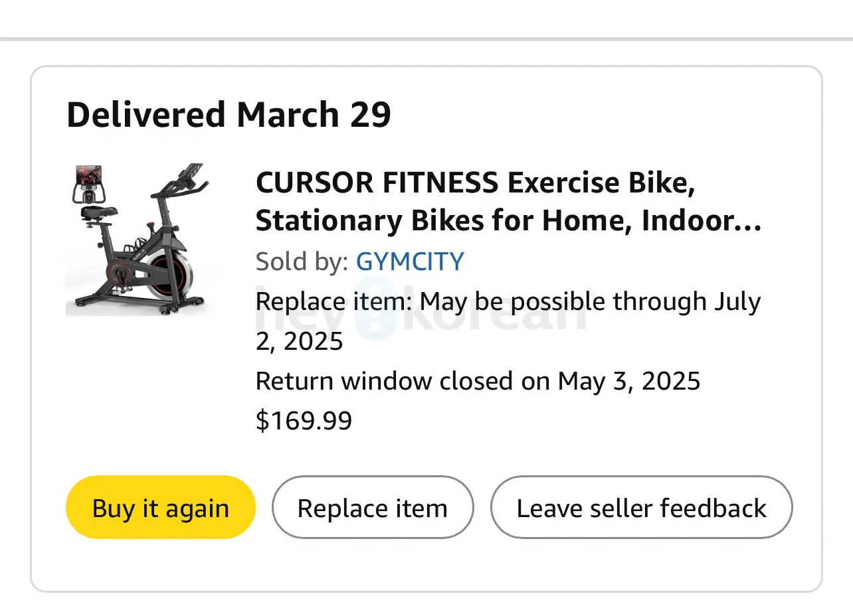
Task: Click the July replacement deadline text
Action: tap(736, 302)
